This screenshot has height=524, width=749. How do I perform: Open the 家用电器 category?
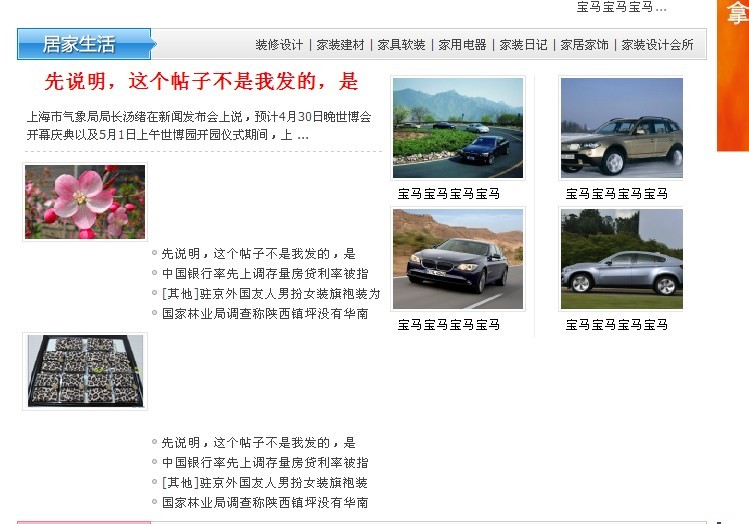coord(462,45)
